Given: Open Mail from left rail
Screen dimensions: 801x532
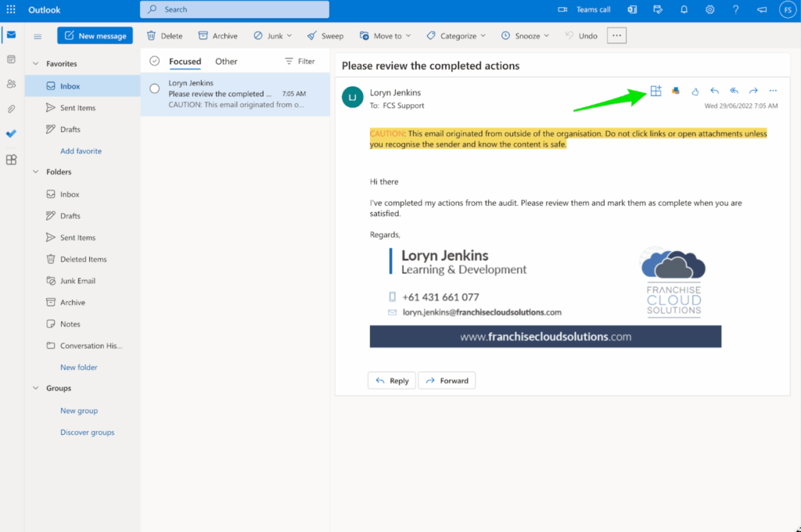Looking at the screenshot, I should click(11, 34).
